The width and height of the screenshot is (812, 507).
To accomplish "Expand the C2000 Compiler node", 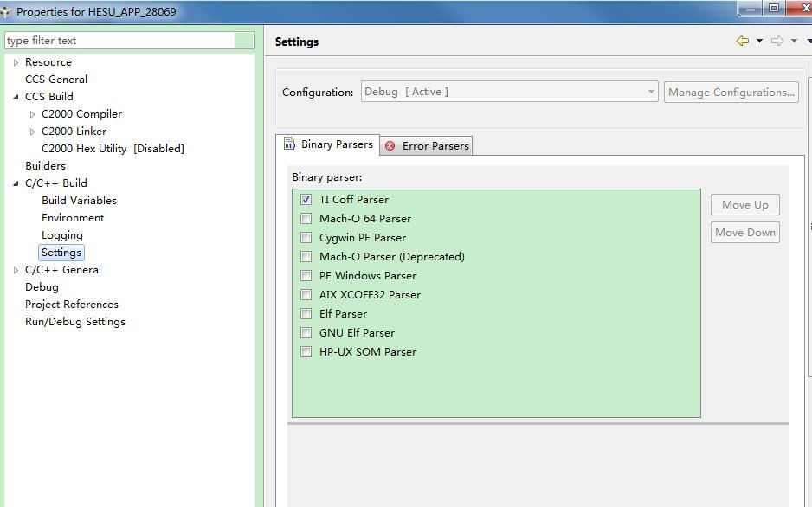I will click(x=32, y=114).
